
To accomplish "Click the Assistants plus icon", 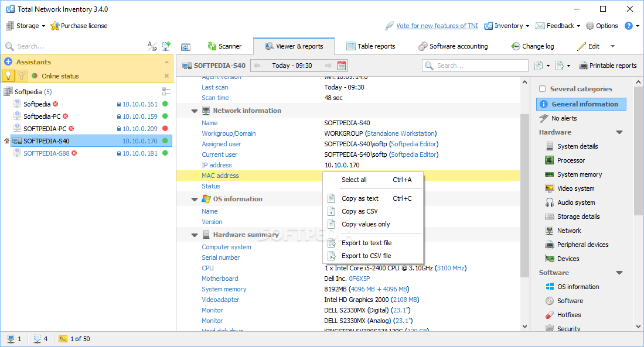I will coord(8,62).
